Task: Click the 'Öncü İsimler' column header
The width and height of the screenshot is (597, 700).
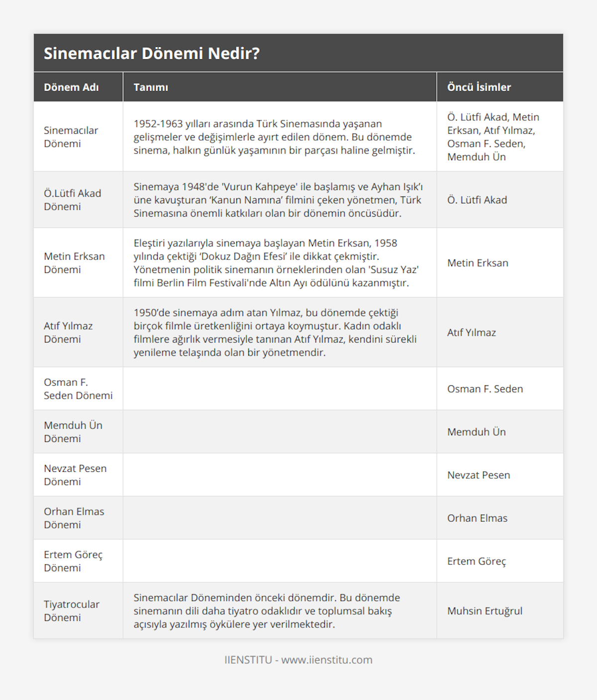Action: [x=479, y=87]
